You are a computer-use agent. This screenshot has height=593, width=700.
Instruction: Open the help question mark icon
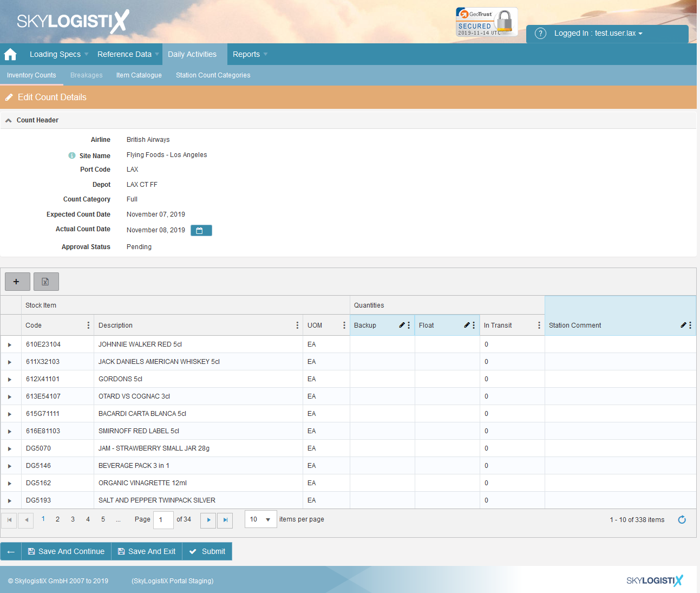click(540, 33)
